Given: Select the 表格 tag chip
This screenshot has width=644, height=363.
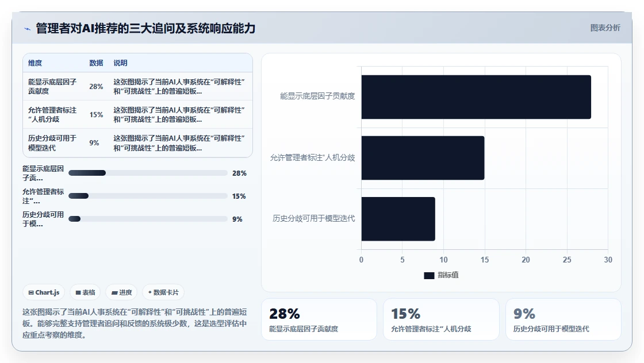Looking at the screenshot, I should coord(85,292).
